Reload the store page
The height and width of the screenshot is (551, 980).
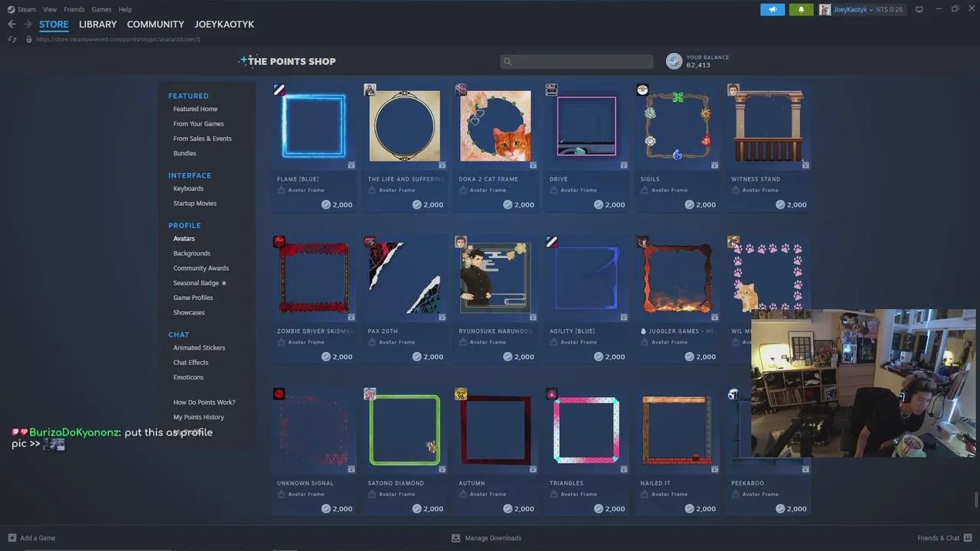pyautogui.click(x=11, y=39)
